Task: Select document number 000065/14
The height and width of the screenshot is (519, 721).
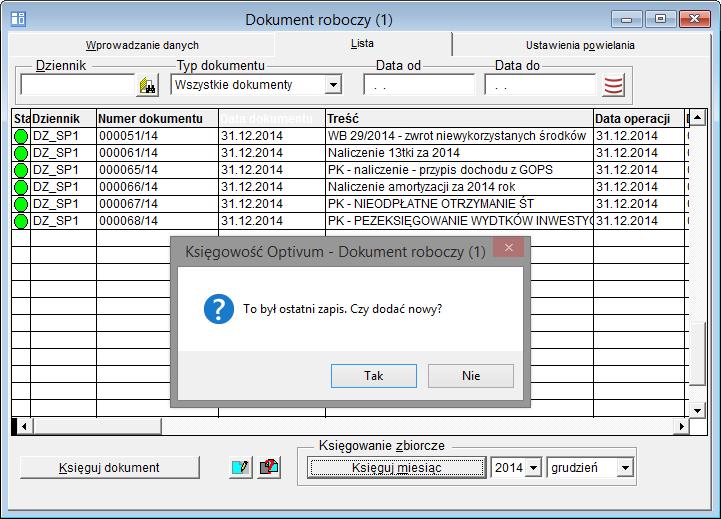Action: (x=157, y=170)
